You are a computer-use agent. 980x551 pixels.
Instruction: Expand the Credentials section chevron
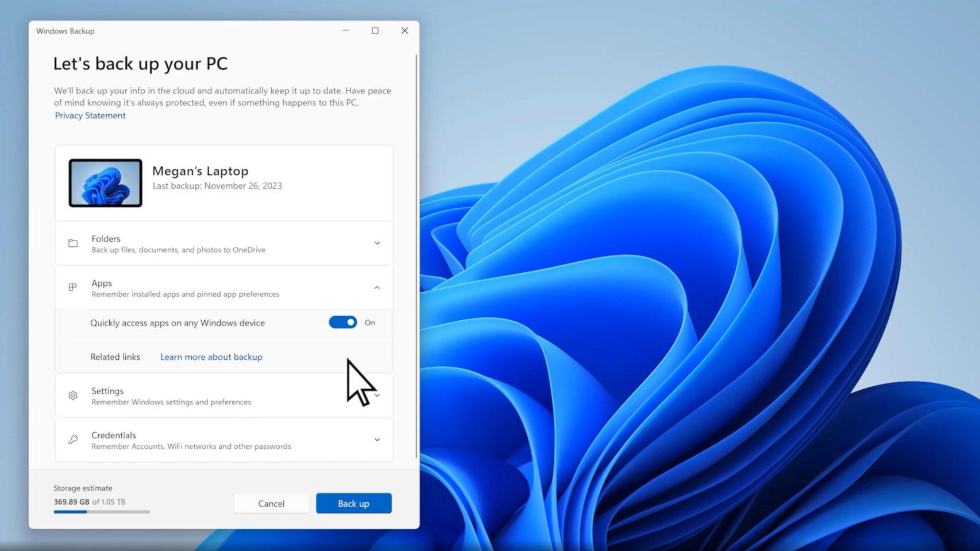[377, 440]
